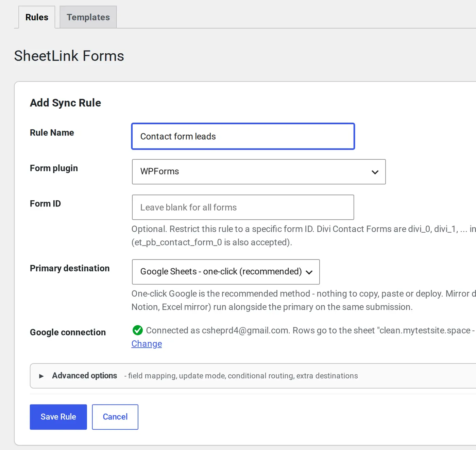The image size is (476, 450).
Task: Click the green connected checkmark icon
Action: tap(137, 330)
